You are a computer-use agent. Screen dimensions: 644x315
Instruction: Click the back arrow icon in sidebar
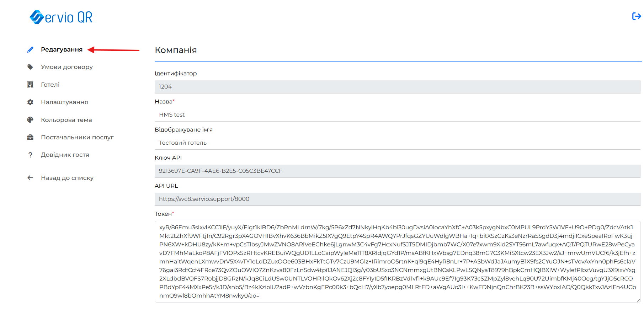point(30,178)
